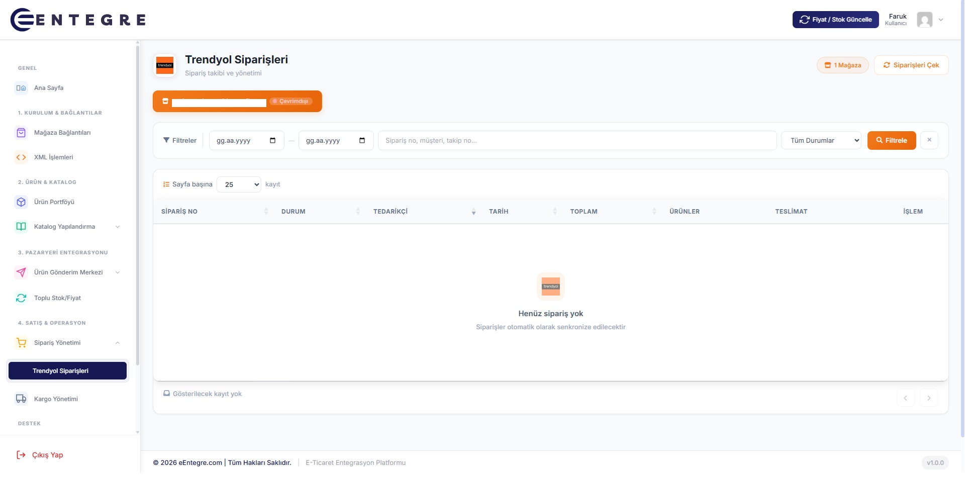
Task: Click the Faruk user name
Action: pyautogui.click(x=898, y=17)
